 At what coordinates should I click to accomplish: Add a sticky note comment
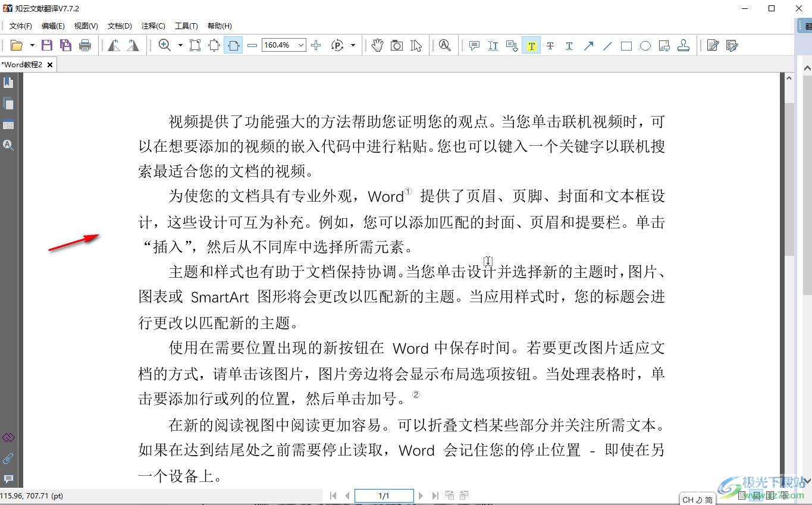474,45
